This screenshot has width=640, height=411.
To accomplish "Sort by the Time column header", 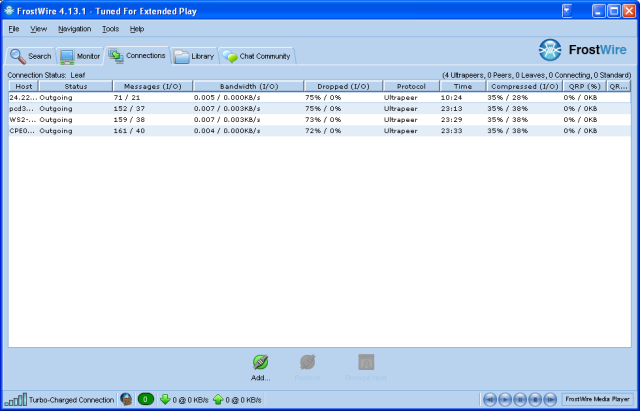I will (x=463, y=87).
